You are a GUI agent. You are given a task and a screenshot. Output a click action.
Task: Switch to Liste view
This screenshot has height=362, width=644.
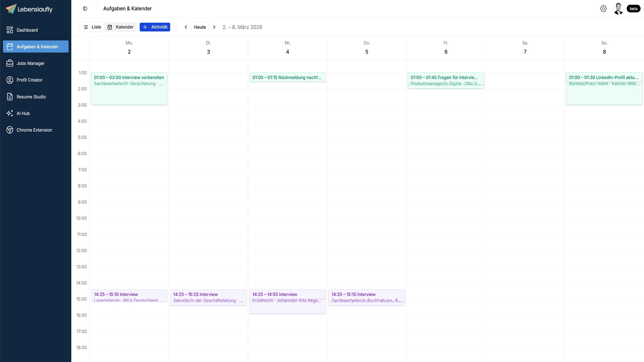point(92,27)
